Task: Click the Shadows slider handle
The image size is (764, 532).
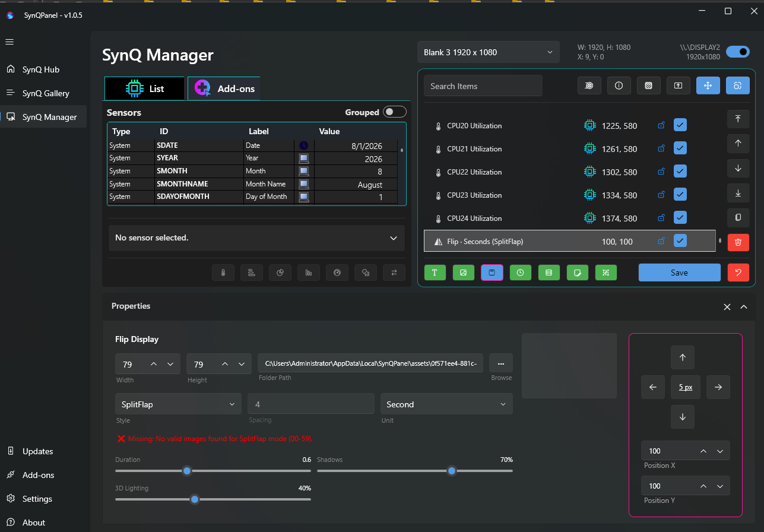Action: click(x=452, y=471)
